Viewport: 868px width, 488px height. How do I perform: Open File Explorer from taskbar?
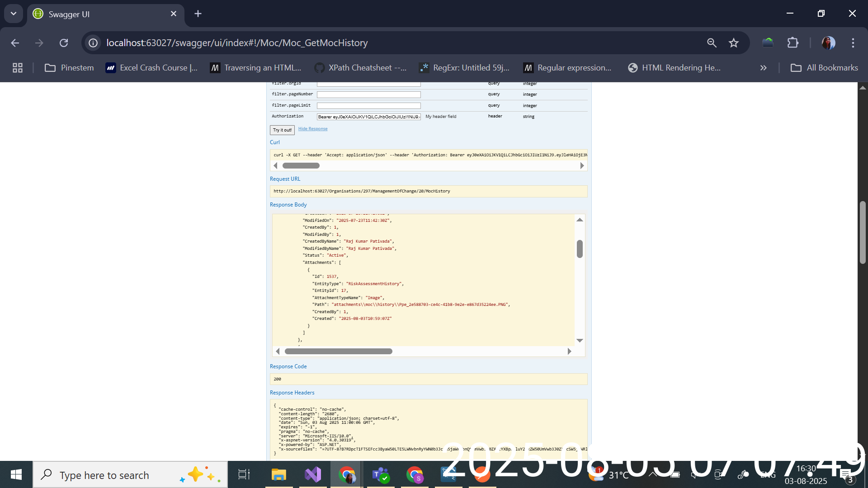click(x=278, y=474)
